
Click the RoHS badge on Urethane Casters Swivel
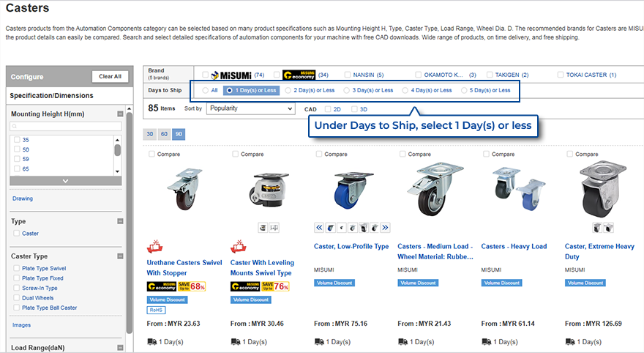pyautogui.click(x=156, y=310)
